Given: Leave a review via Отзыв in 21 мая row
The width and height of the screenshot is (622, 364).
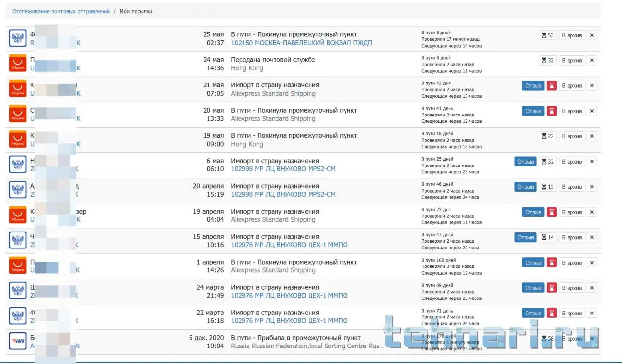Looking at the screenshot, I should click(x=533, y=86).
